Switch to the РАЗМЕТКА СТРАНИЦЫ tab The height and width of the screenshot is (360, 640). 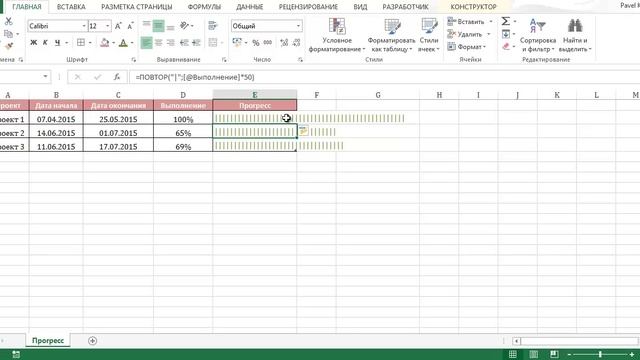(x=137, y=7)
